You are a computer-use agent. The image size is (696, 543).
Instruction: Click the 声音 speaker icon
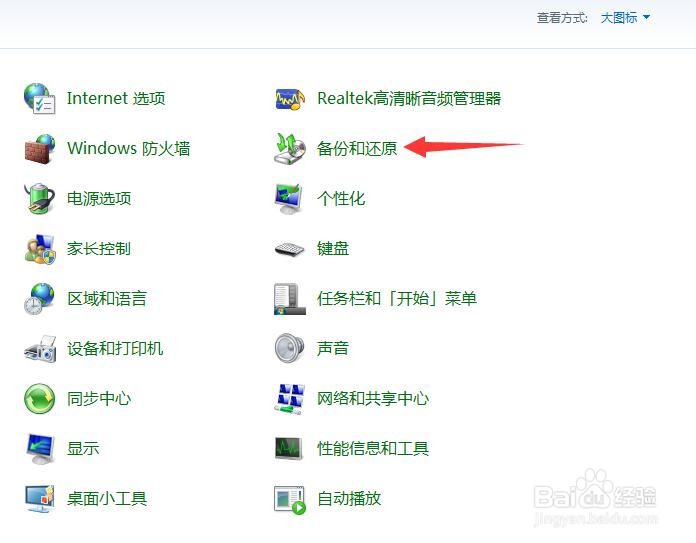(x=289, y=349)
